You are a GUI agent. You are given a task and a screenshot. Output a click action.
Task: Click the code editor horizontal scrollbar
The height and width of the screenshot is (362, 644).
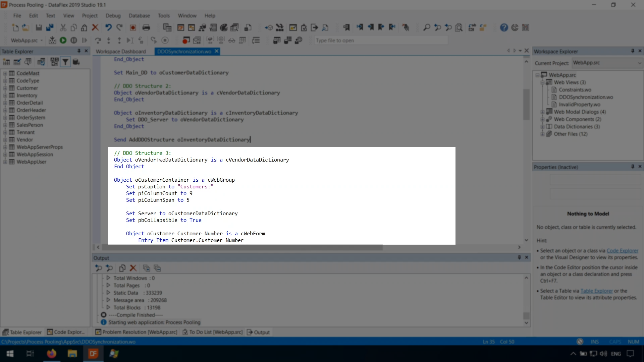242,247
